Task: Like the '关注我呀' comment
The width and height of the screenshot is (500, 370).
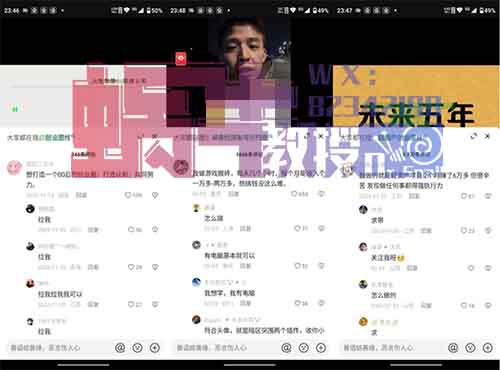Action: (471, 268)
